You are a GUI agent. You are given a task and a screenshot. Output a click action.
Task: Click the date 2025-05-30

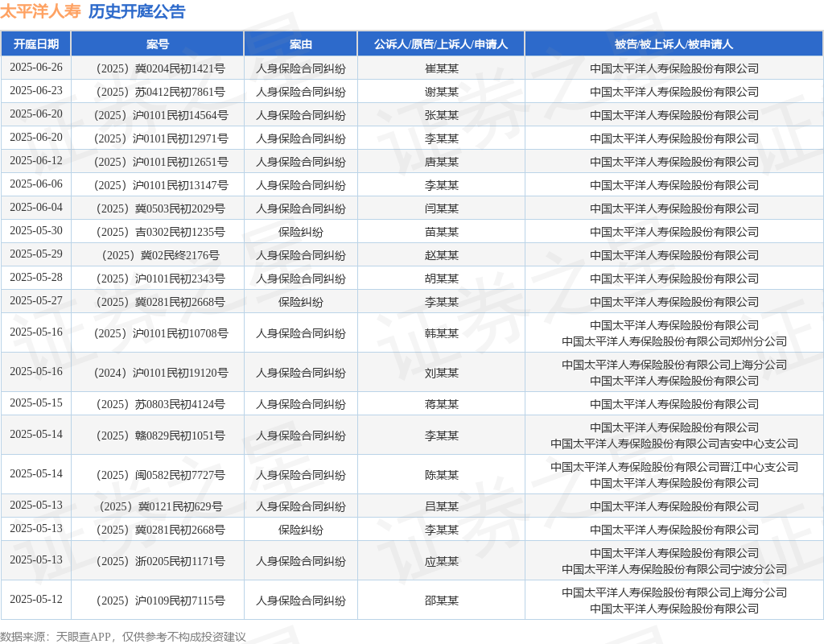(35, 231)
